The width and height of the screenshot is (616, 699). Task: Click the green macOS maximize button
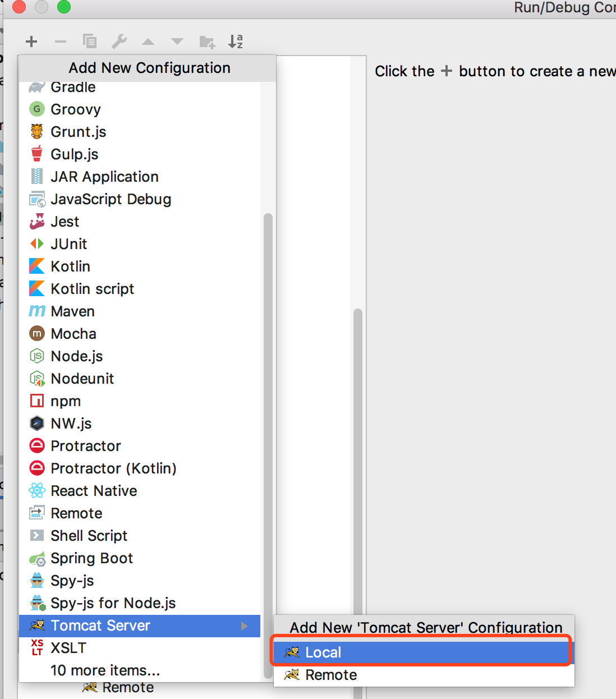click(x=64, y=7)
